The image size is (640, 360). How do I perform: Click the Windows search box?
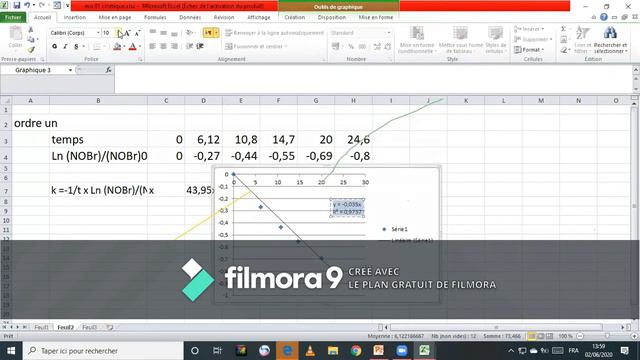click(104, 351)
